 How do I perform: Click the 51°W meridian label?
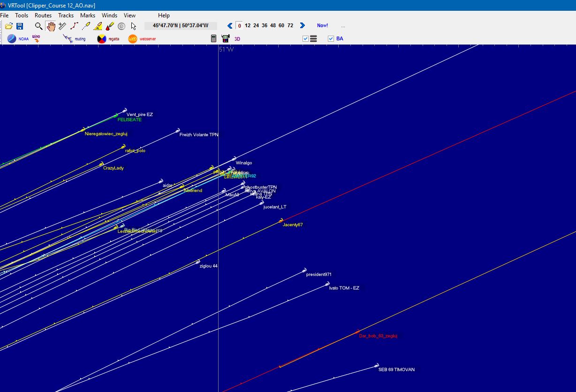(x=226, y=49)
